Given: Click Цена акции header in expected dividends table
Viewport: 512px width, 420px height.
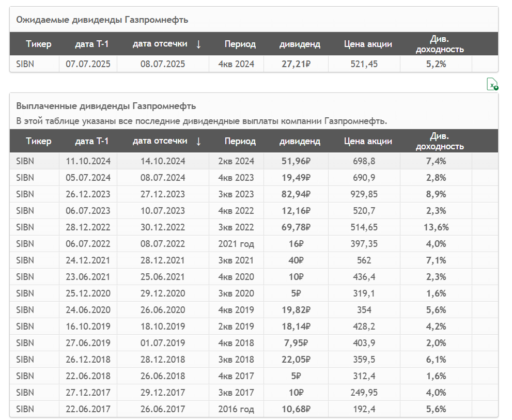Looking at the screenshot, I should coord(368,44).
